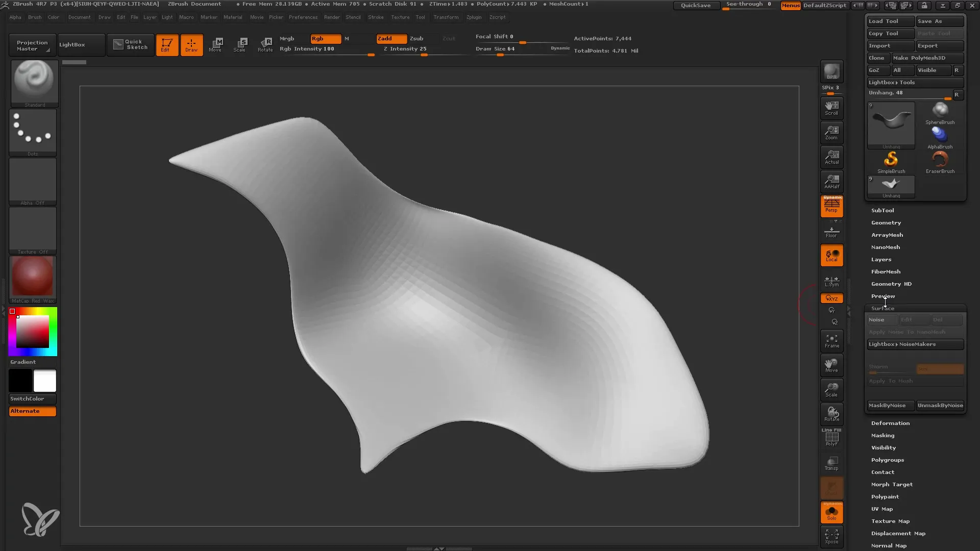Click the UnmaskByNoise button

pyautogui.click(x=940, y=405)
